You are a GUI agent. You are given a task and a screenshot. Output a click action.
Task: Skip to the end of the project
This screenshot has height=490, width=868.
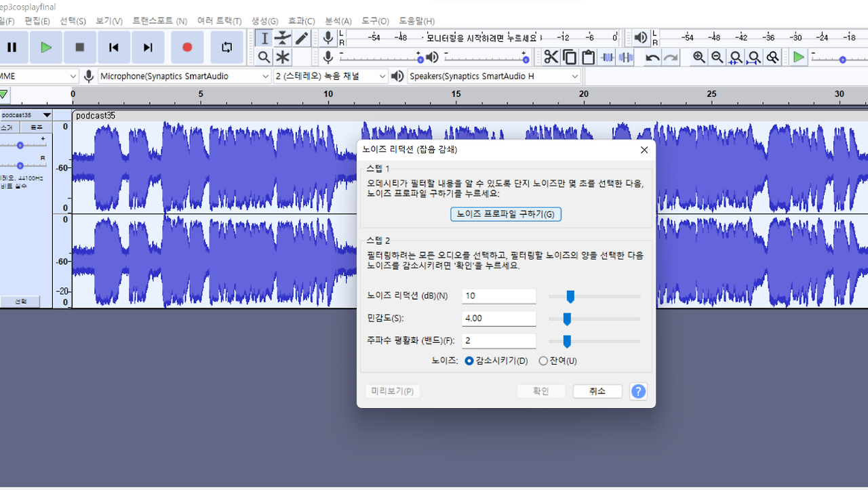point(148,47)
